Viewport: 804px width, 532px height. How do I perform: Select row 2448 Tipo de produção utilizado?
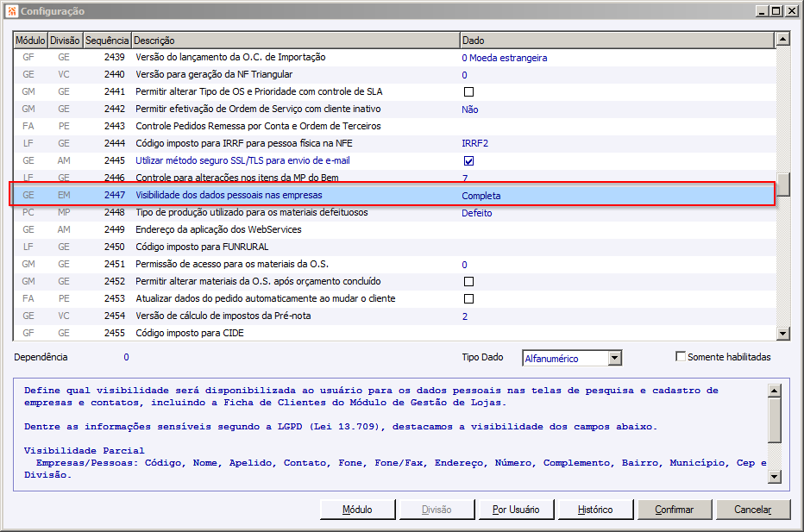tap(393, 213)
